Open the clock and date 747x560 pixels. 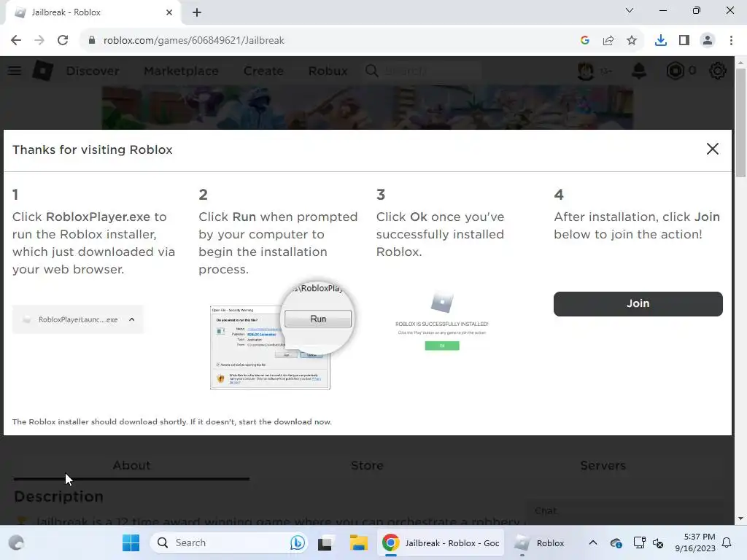click(x=695, y=542)
